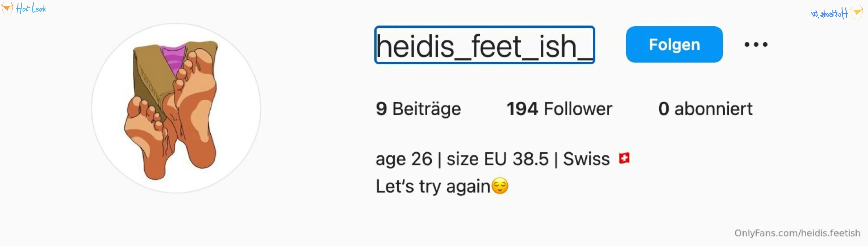Click the blue Folgen follow button
Viewport: 868px width, 246px height.
[x=674, y=44]
